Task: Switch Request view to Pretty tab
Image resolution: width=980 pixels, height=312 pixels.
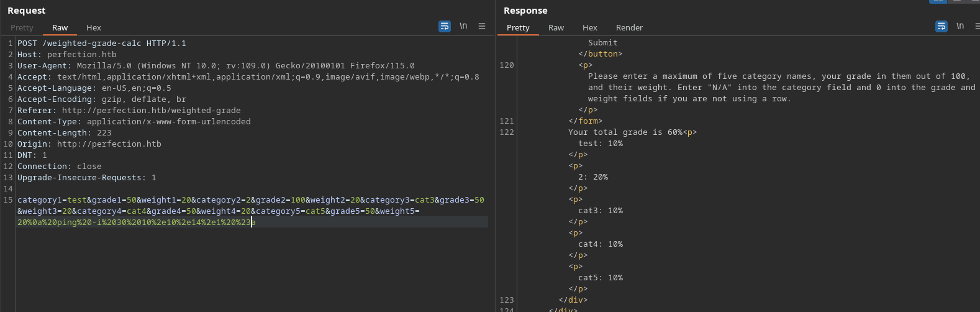Action: (22, 27)
